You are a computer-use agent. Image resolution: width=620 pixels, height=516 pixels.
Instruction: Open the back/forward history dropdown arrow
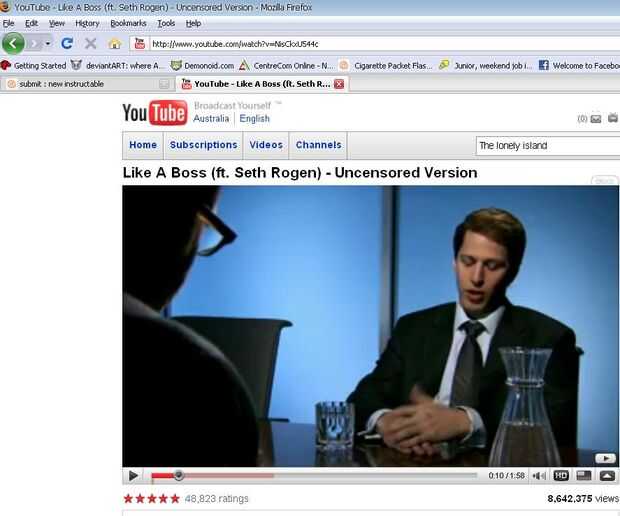(48, 43)
